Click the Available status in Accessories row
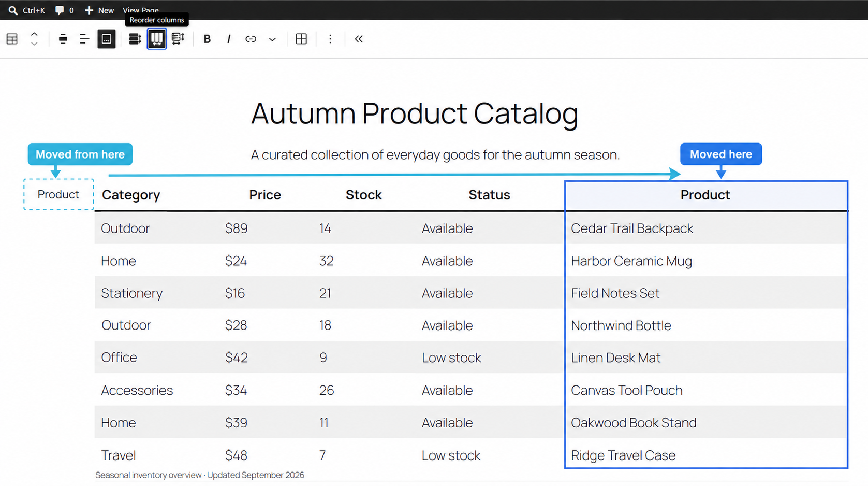This screenshot has height=486, width=868. click(447, 390)
